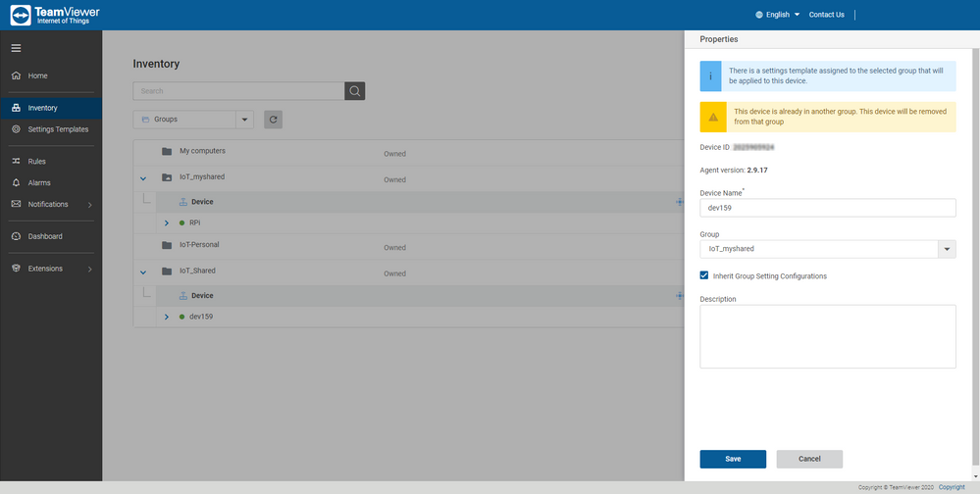Click the Notifications envelope icon
980x494 pixels.
[17, 204]
